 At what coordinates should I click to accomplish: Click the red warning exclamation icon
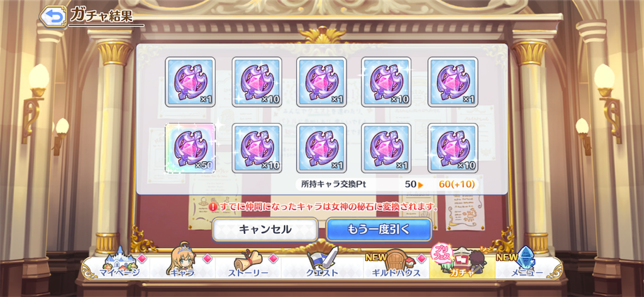pyautogui.click(x=213, y=207)
